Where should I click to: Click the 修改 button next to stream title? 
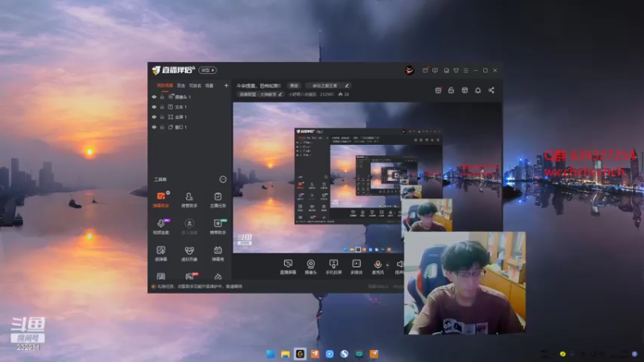click(x=294, y=86)
